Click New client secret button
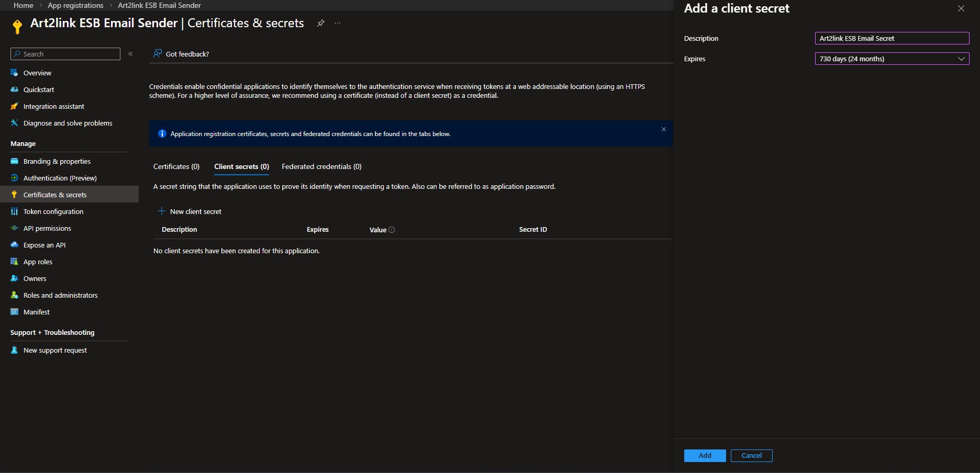 click(x=190, y=211)
